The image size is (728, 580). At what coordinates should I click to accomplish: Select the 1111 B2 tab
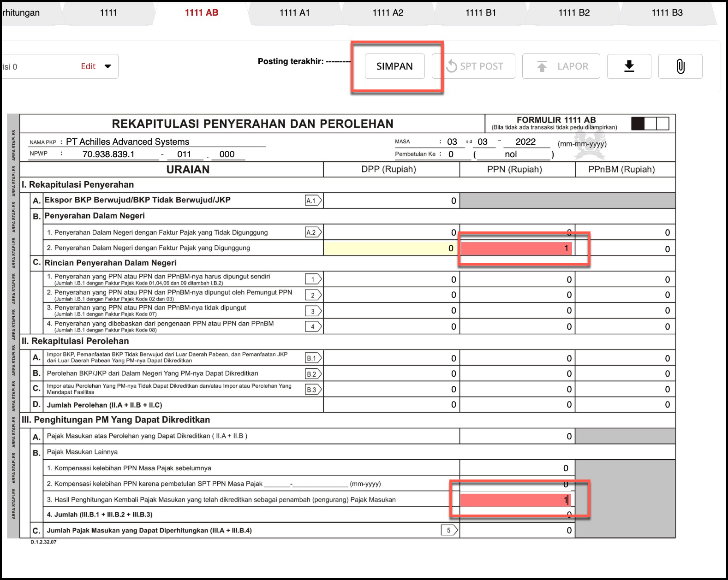(x=574, y=12)
